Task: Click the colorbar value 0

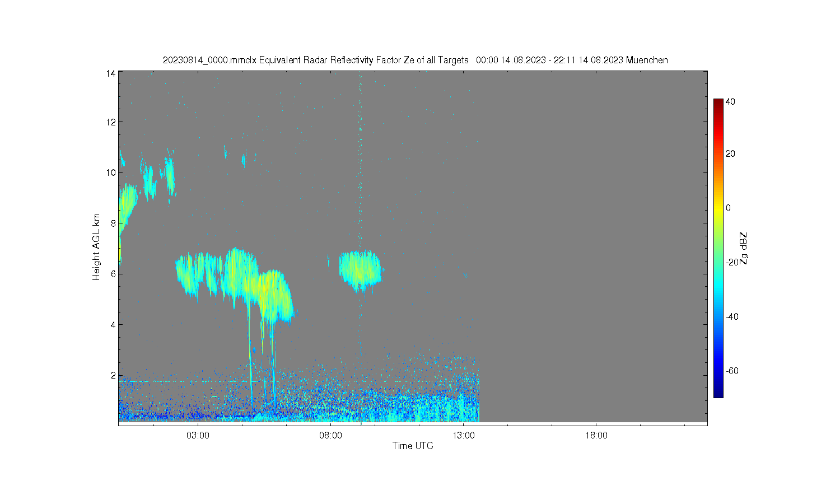Action: tap(728, 208)
